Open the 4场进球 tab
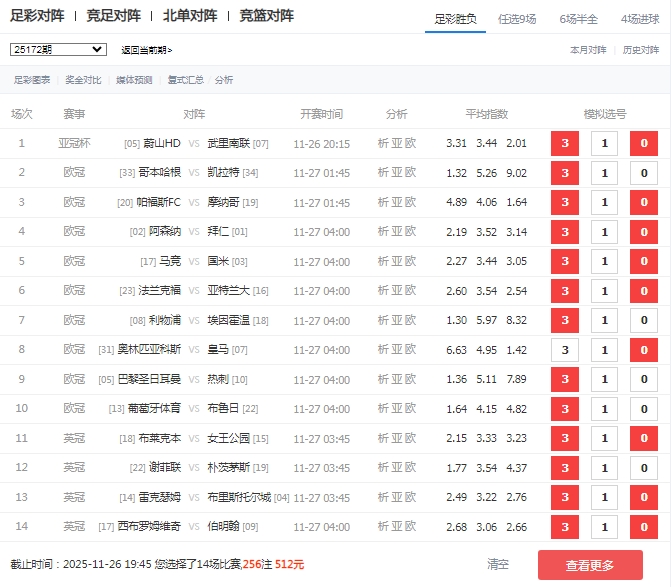Screen dimensions: 671x587 tap(642, 19)
